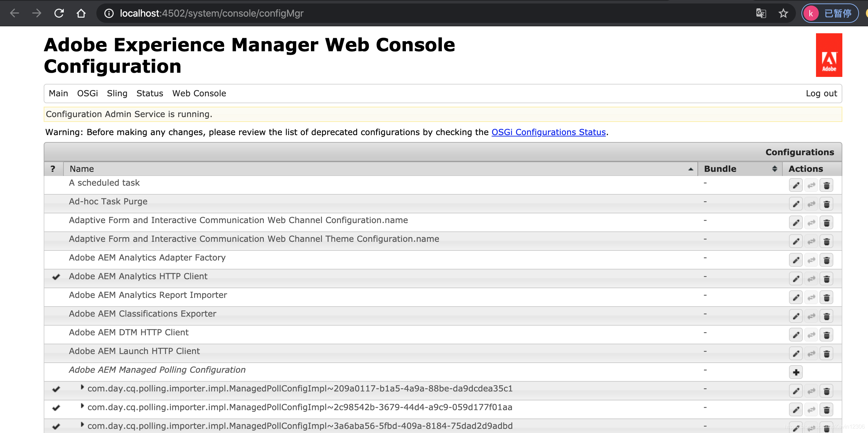Delete the 'A scheduled task' configuration
The width and height of the screenshot is (868, 433).
[x=826, y=185]
